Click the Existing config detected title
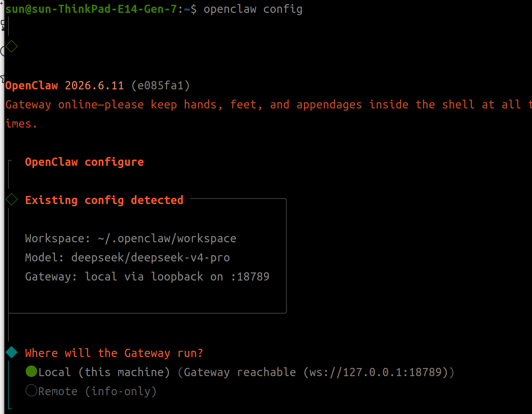This screenshot has height=414, width=532. point(104,200)
